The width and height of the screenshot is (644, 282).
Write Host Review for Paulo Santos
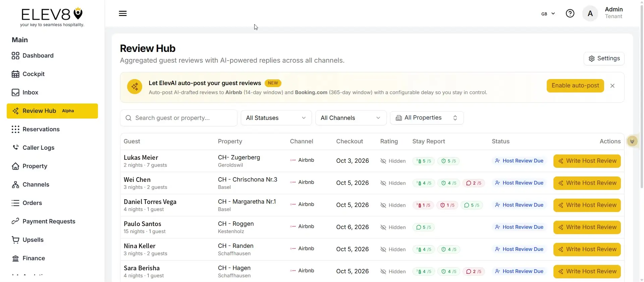point(587,227)
